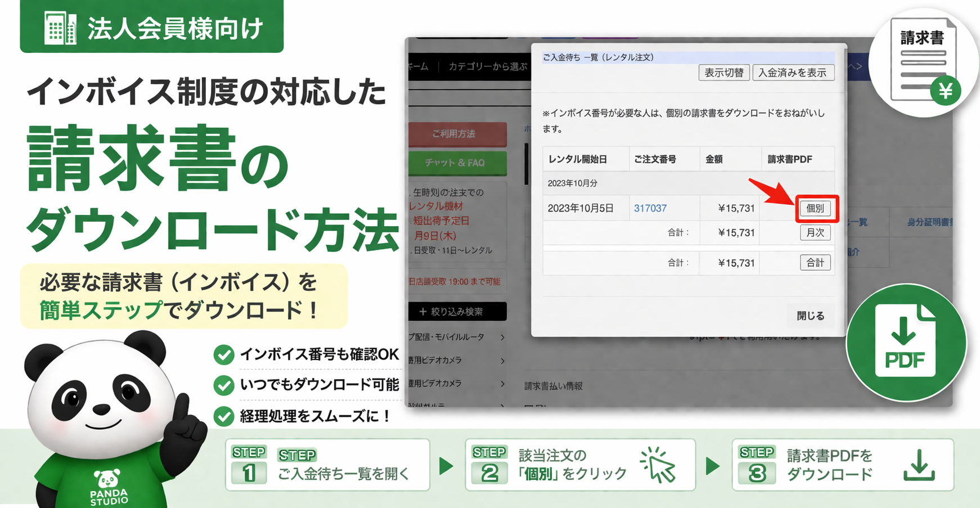This screenshot has height=508, width=980.
Task: Click the 入金済みを表示 button
Action: (792, 73)
